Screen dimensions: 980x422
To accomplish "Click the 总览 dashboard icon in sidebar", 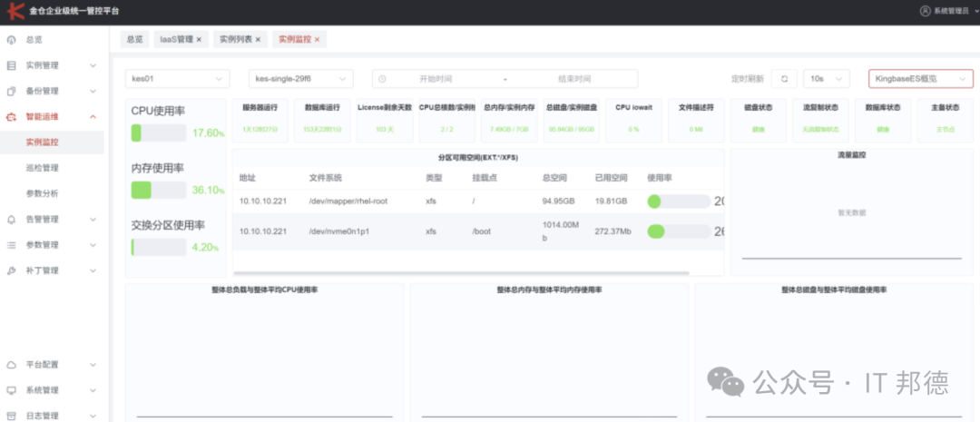I will tap(11, 40).
